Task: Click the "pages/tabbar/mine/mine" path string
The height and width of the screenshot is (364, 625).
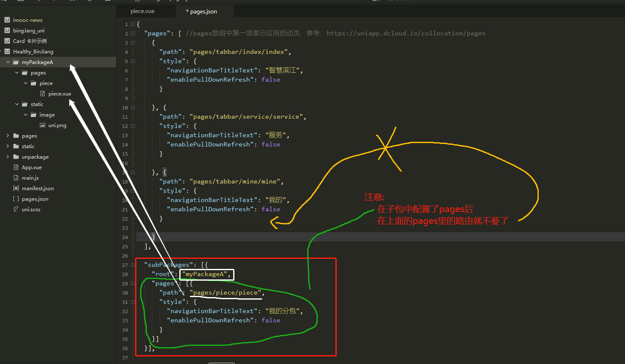Action: [x=235, y=181]
